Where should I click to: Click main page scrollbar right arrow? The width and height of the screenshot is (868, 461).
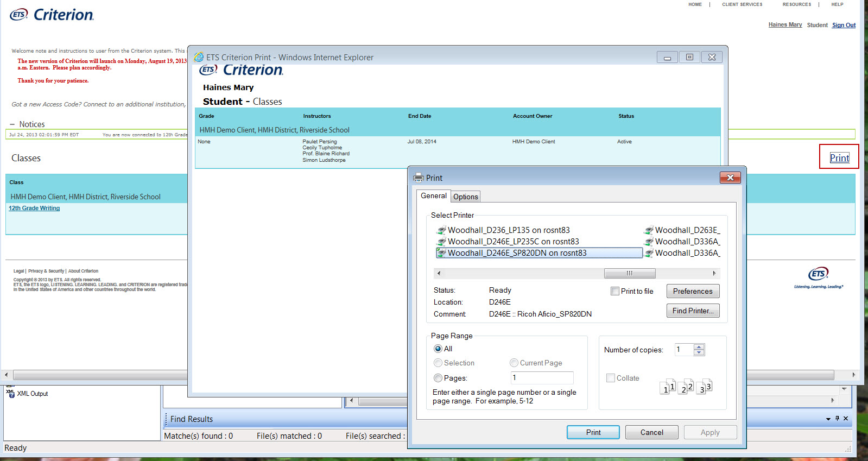853,375
